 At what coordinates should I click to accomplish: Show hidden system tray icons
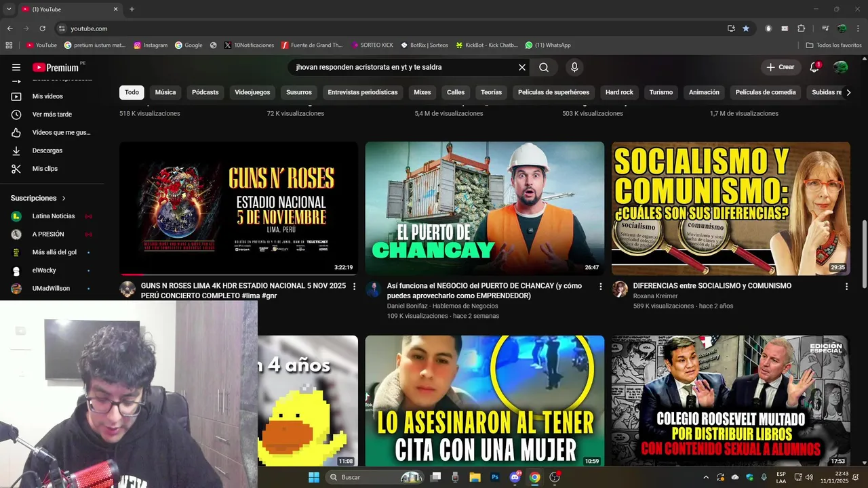[x=705, y=477]
